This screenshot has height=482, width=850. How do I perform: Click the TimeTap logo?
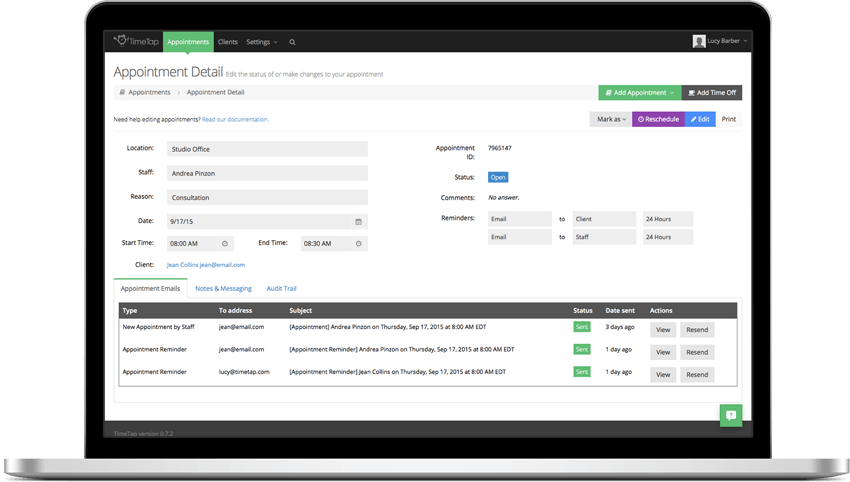136,41
